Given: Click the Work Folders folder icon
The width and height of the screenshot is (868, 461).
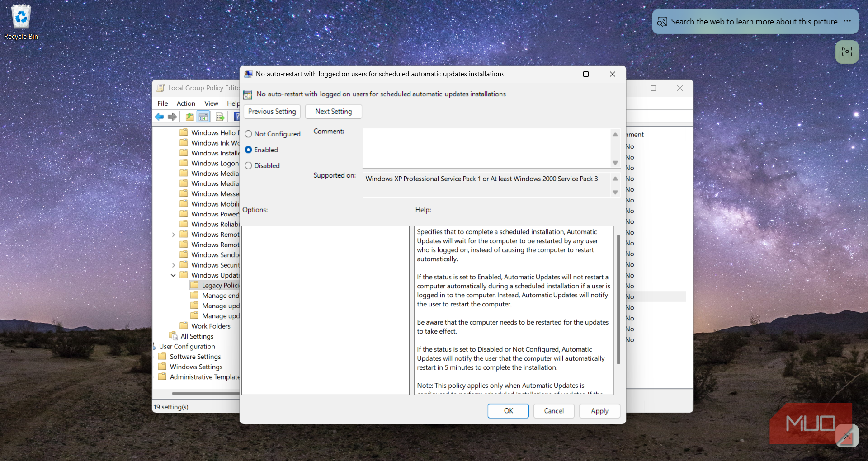Looking at the screenshot, I should [184, 325].
